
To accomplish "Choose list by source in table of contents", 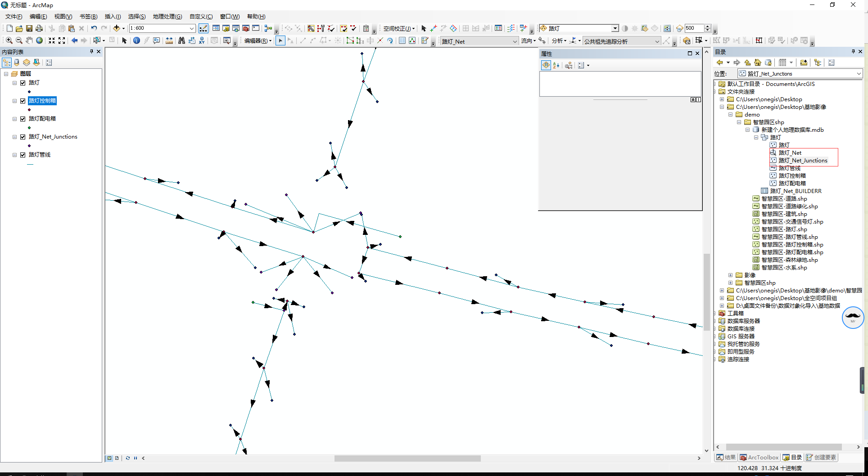I will click(17, 63).
